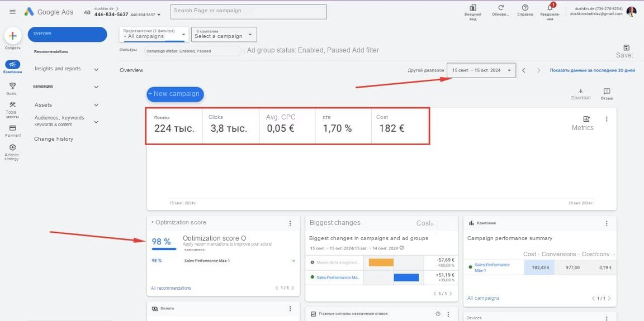Open overview scorecard three-dot menu

click(x=607, y=119)
